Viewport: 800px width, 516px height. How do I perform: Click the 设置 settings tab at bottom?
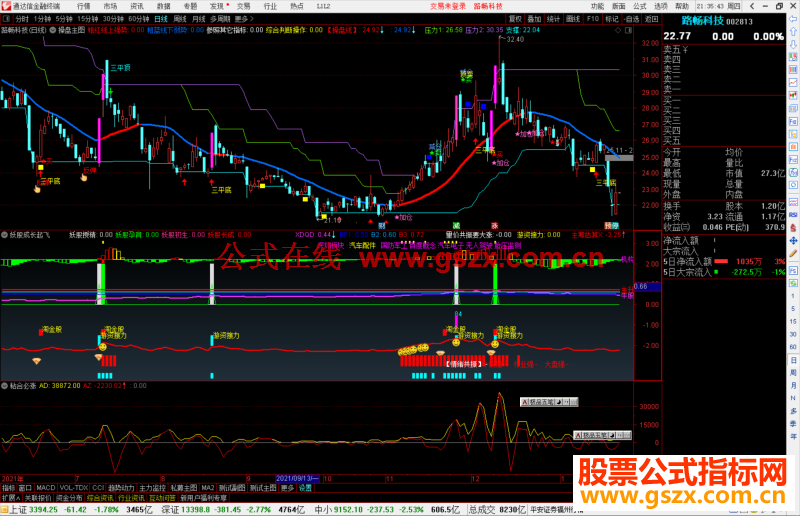(305, 488)
